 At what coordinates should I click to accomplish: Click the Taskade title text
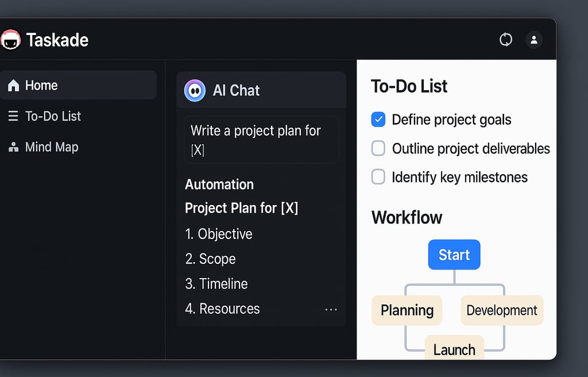point(57,40)
